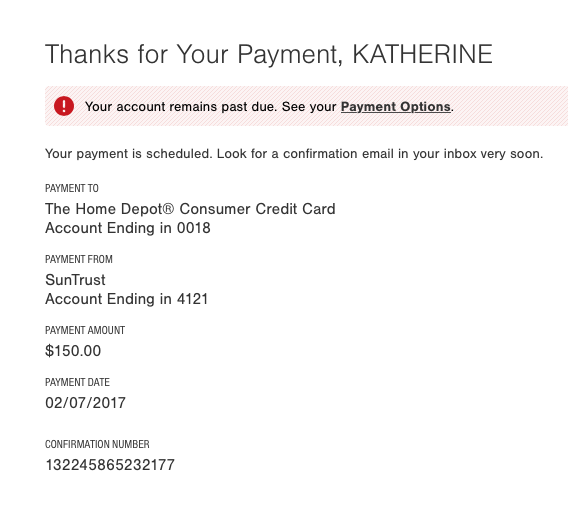Select confirmation number 13224586523​2177
Viewport: 568px width, 505px height.
tap(110, 465)
